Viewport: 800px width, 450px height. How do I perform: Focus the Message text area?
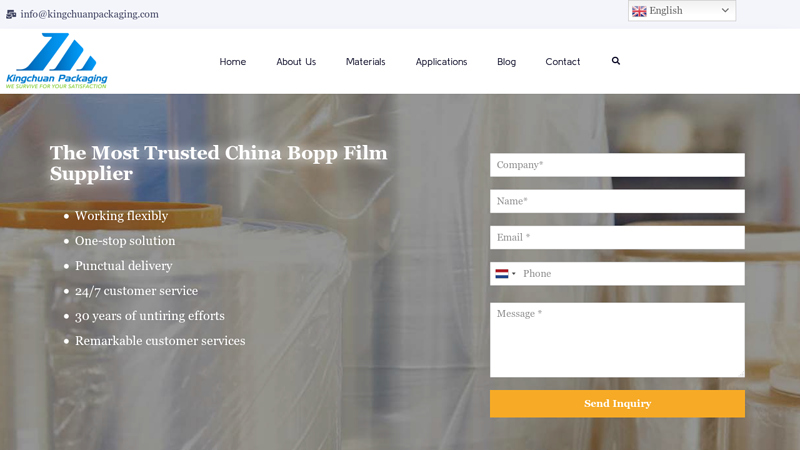(617, 340)
